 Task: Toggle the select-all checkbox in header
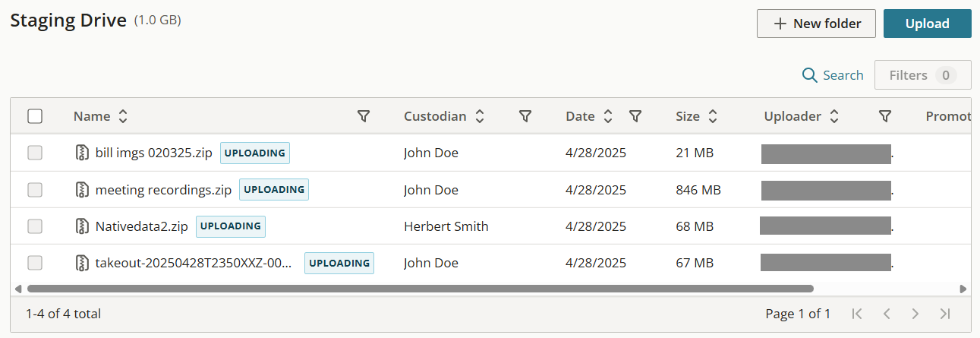[x=35, y=116]
